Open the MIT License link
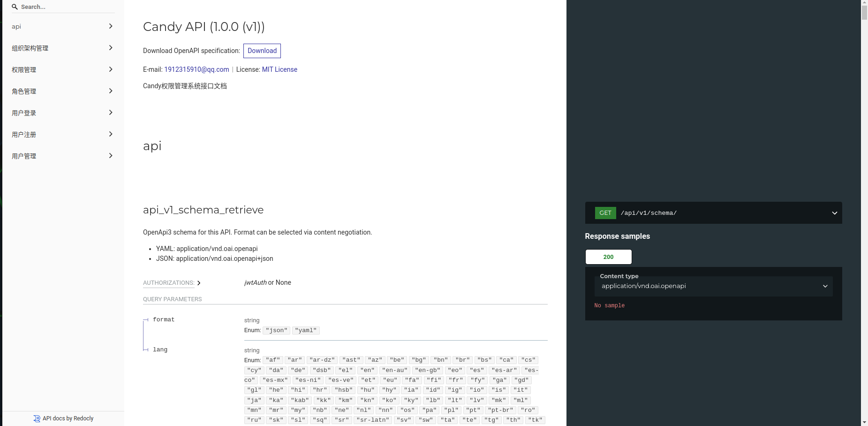Viewport: 868px width, 426px height. point(279,69)
